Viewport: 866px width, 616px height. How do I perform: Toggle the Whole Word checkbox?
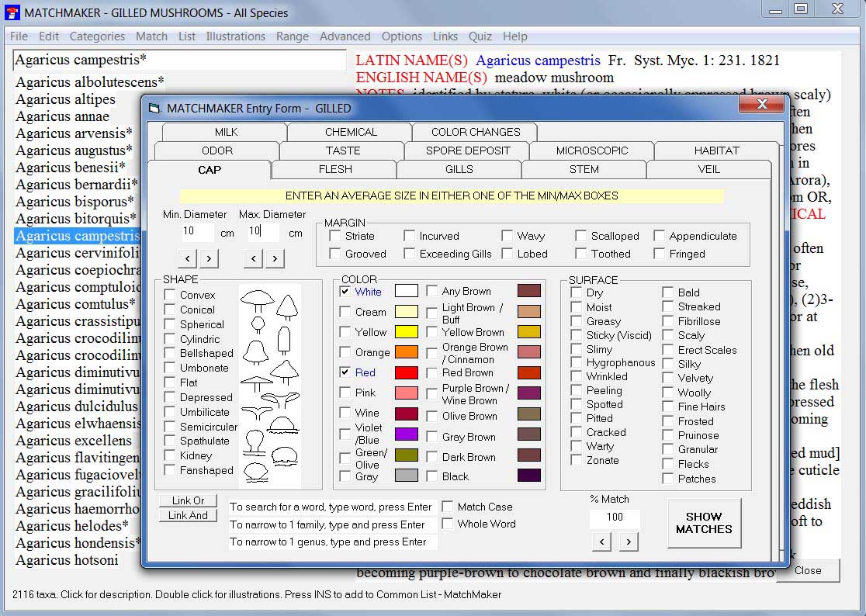448,524
